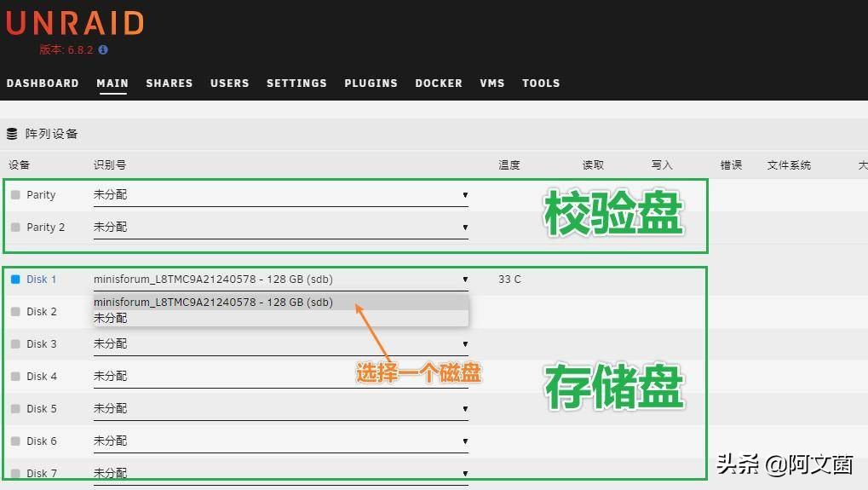Open the Disk 4 device dropdown

click(x=280, y=377)
